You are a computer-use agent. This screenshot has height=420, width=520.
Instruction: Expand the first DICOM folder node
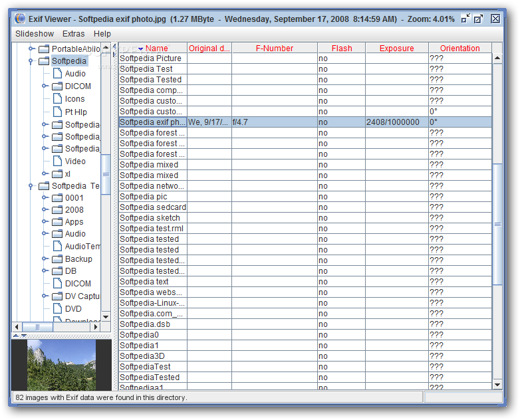coord(45,86)
